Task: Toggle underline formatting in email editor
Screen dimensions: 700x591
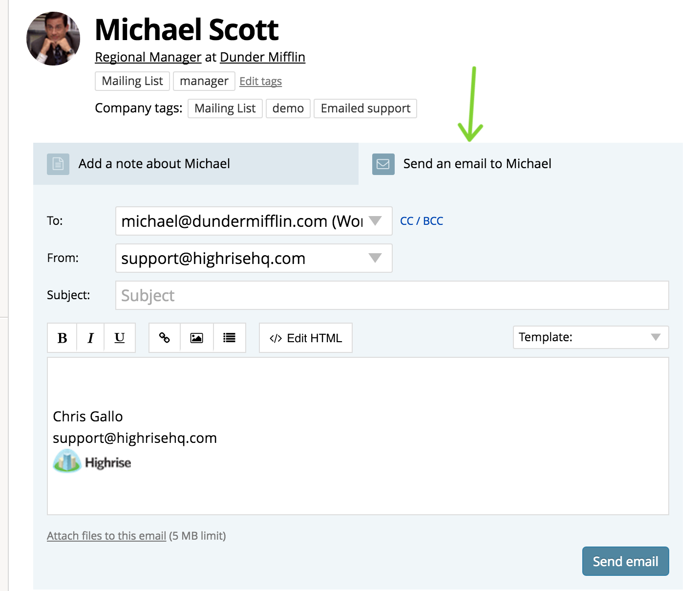Action: point(120,338)
